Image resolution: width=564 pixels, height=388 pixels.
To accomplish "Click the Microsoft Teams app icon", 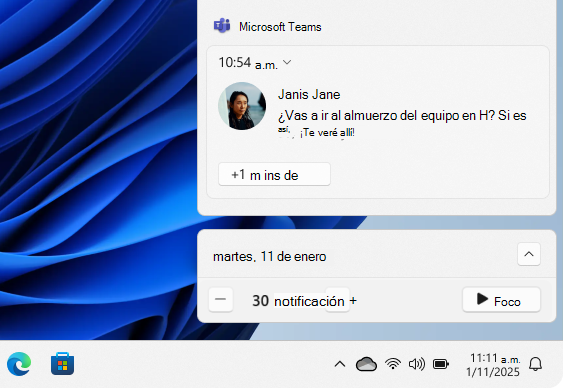I will point(222,26).
